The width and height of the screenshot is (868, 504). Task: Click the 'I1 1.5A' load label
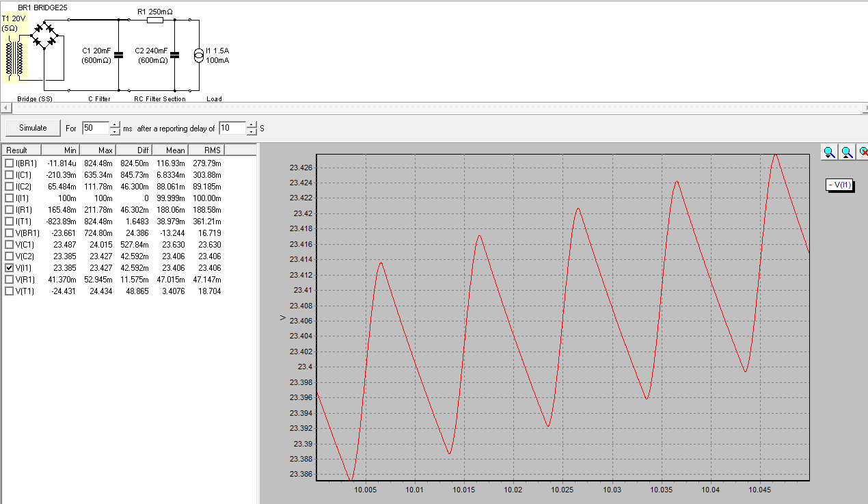[217, 51]
